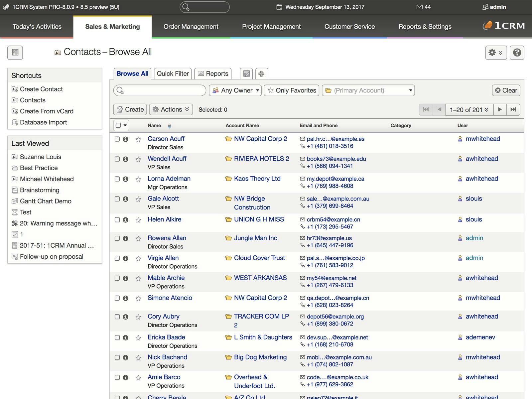Open Create From vCard shortcut

pyautogui.click(x=47, y=111)
